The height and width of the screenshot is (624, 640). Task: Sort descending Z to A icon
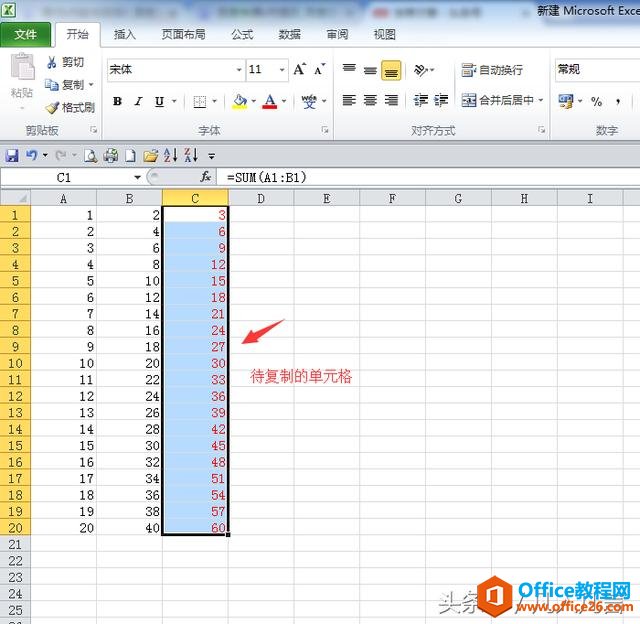[191, 155]
